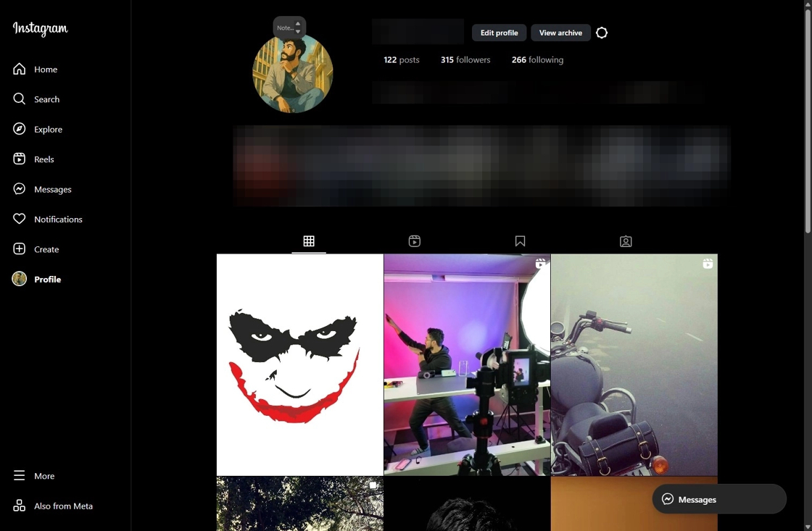Click the Search magnifier icon
The height and width of the screenshot is (531, 812).
click(19, 99)
